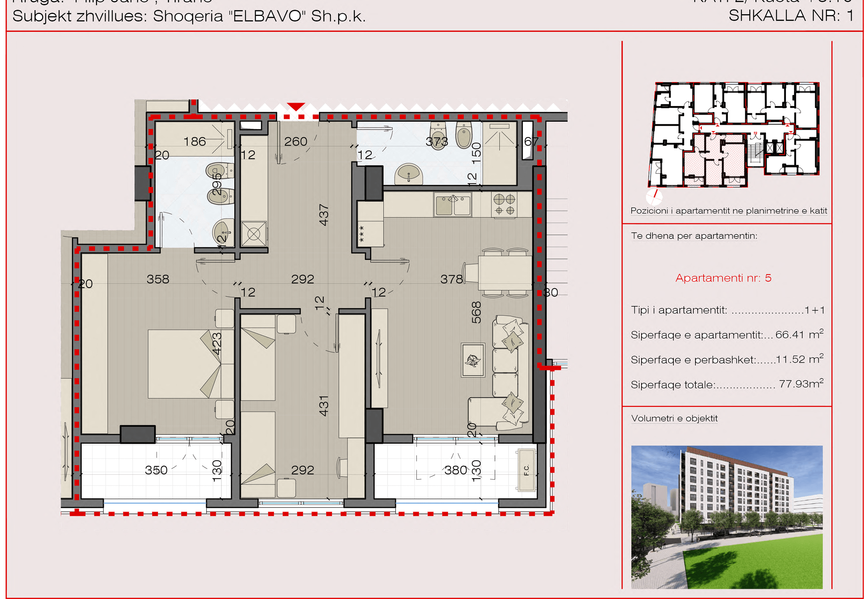This screenshot has width=868, height=599.
Task: Click the double bed in bedroom
Action: point(191,364)
